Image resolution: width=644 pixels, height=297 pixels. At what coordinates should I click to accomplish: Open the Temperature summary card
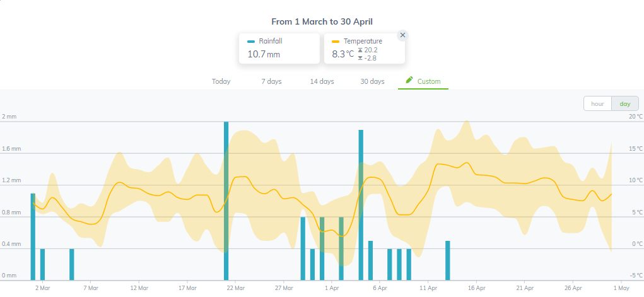(x=365, y=49)
